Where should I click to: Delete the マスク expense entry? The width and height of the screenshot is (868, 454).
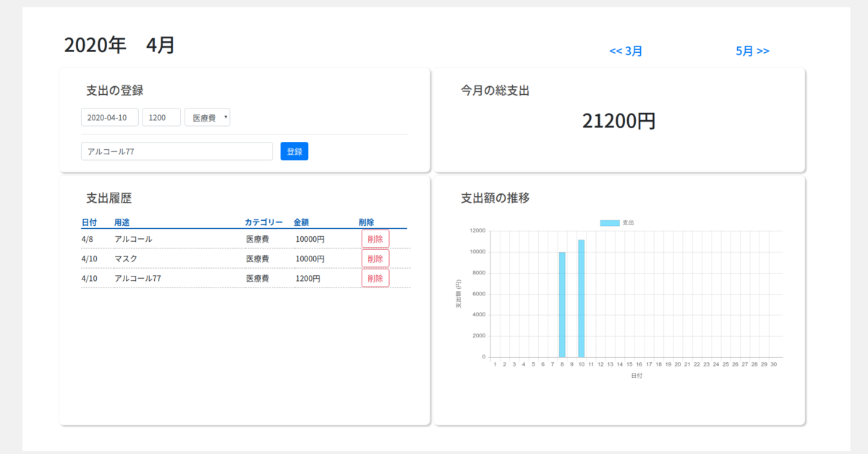click(375, 258)
